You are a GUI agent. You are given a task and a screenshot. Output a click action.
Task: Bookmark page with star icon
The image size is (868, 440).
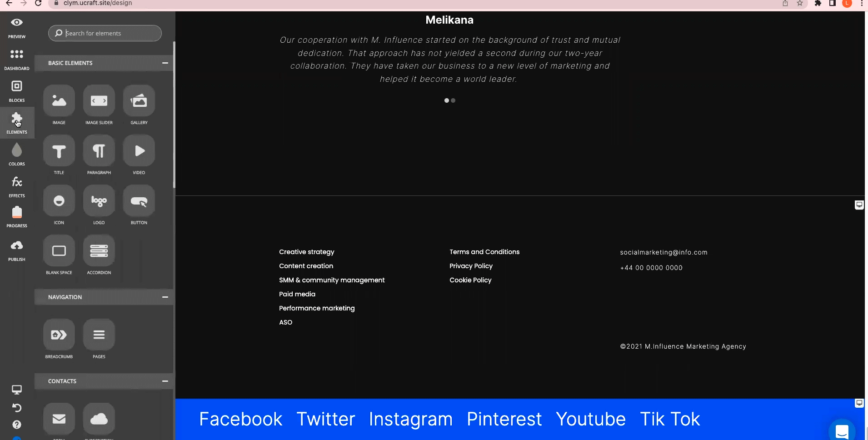point(800,3)
